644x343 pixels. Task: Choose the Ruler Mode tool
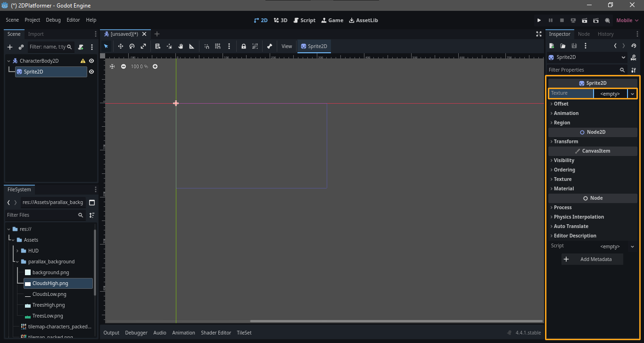pos(191,46)
